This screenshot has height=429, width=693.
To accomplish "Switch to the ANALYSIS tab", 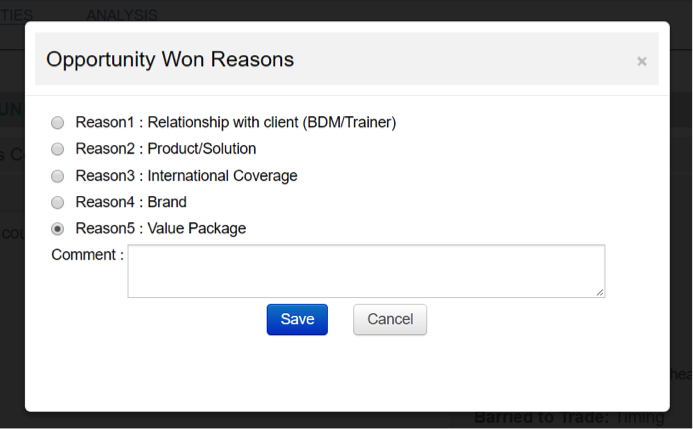I will pos(121,15).
